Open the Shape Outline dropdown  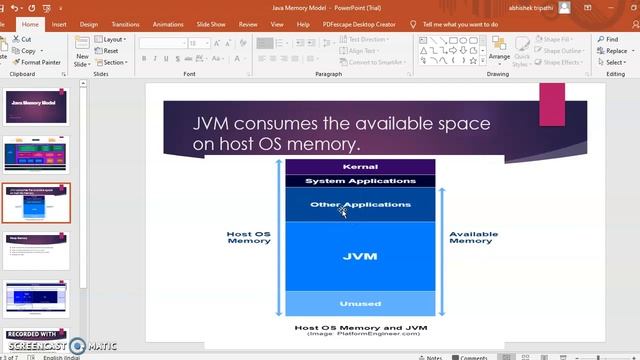559,51
